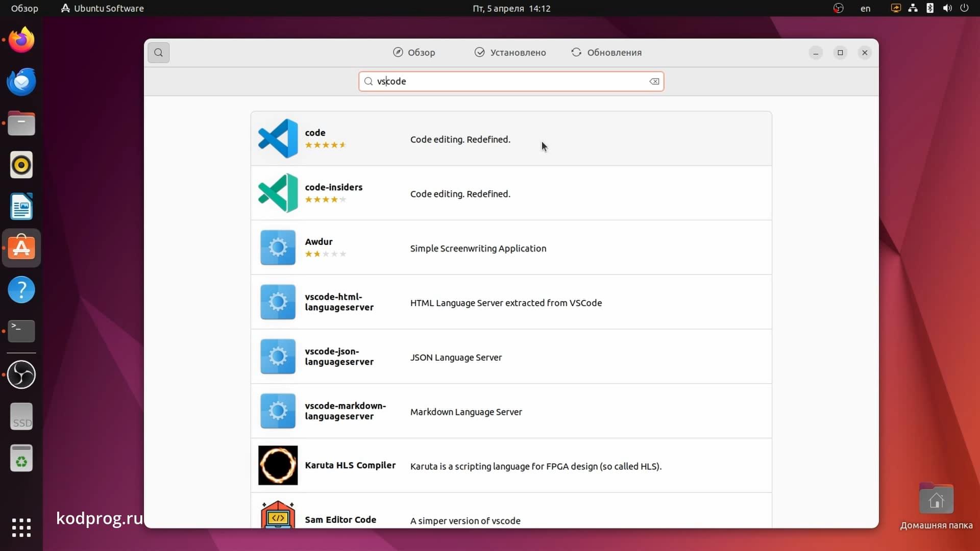Screen dimensions: 980x551
Task: Click inside the vscode search input
Action: tap(511, 82)
